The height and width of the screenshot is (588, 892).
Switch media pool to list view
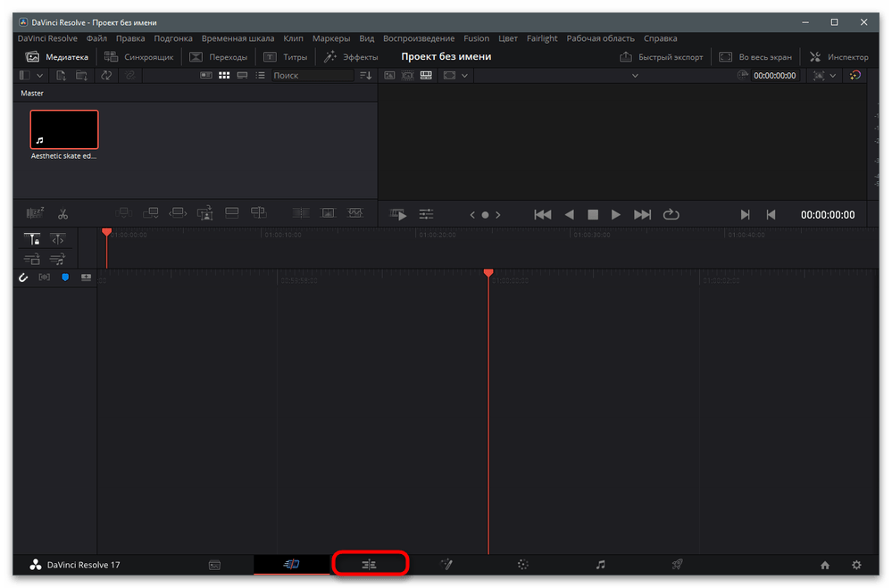coord(260,75)
